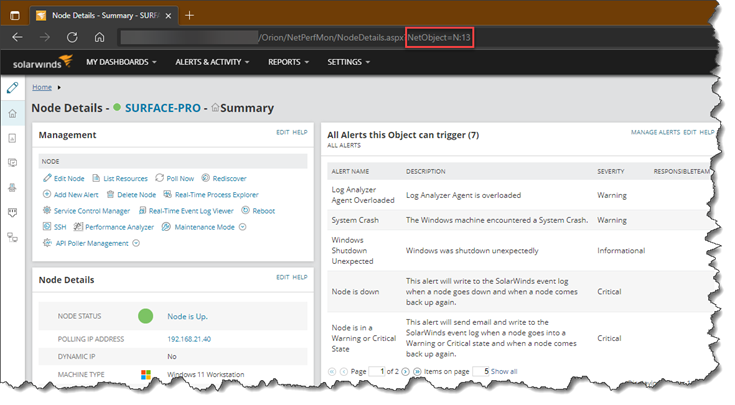Close the Node Details browser tab

168,15
